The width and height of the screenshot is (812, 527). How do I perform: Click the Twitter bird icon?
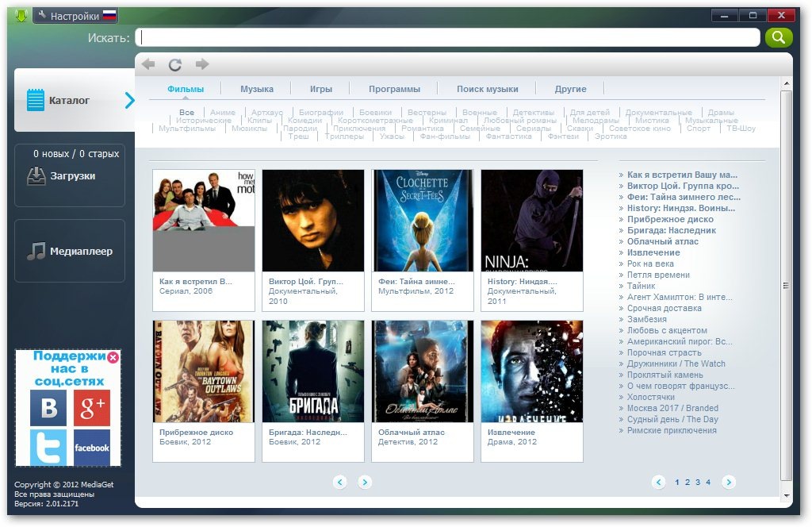(x=48, y=448)
